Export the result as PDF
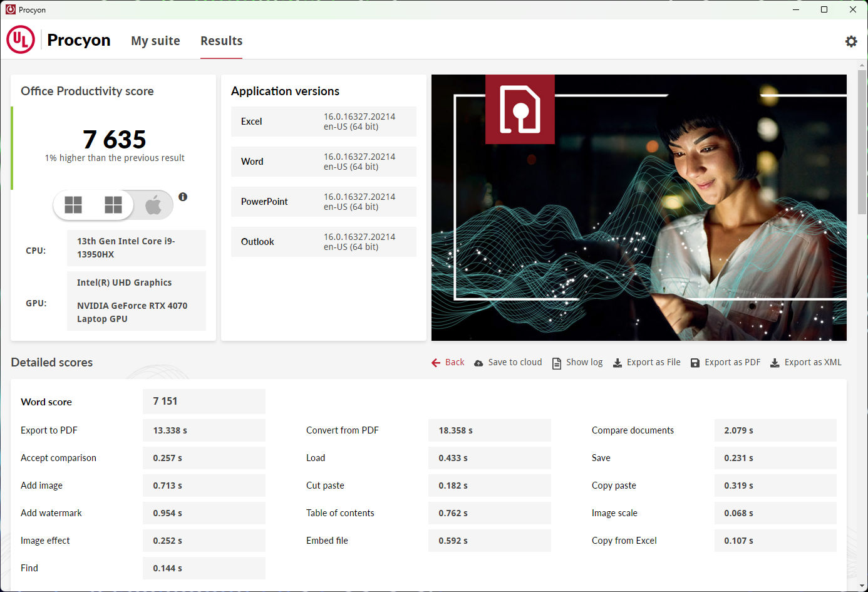The image size is (868, 592). [x=725, y=363]
